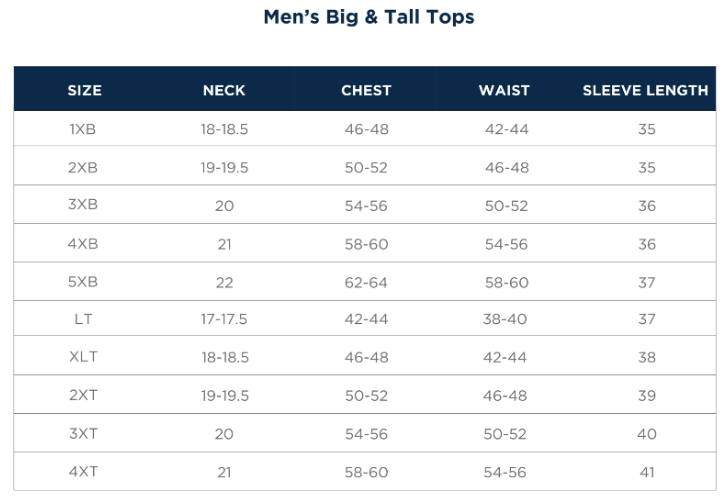Select the 4XB size cell
727x500 pixels.
[83, 244]
